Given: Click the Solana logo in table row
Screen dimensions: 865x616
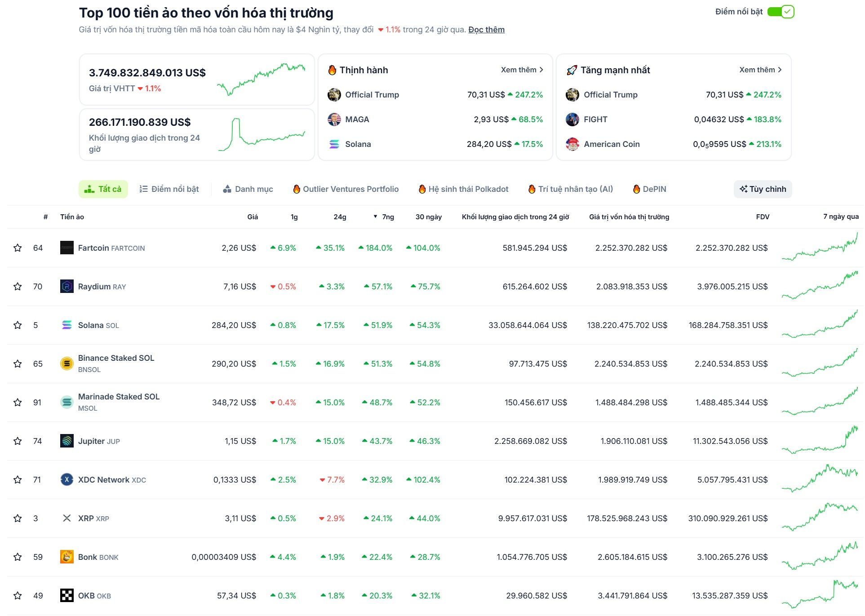Looking at the screenshot, I should pos(67,325).
